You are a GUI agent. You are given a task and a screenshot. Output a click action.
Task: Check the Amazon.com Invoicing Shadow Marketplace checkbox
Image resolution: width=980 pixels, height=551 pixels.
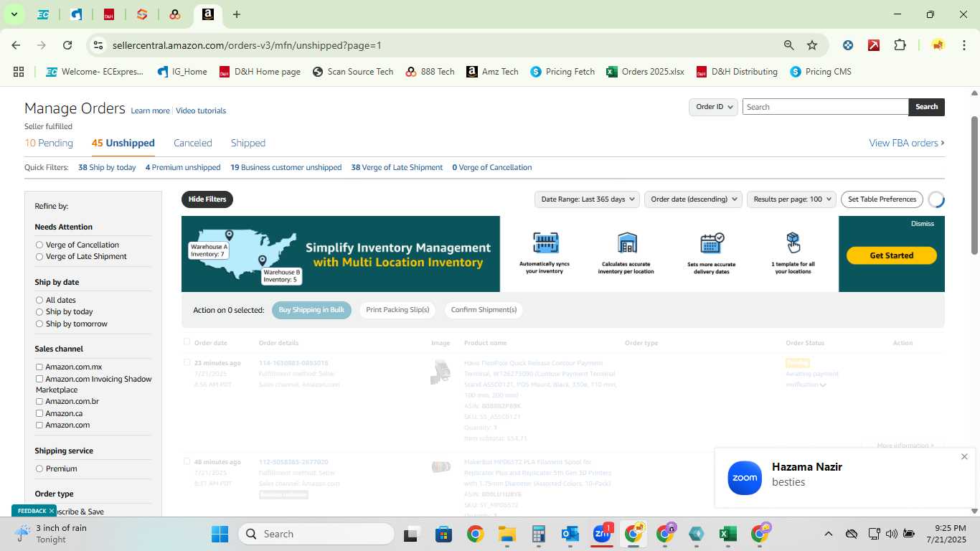pyautogui.click(x=39, y=379)
